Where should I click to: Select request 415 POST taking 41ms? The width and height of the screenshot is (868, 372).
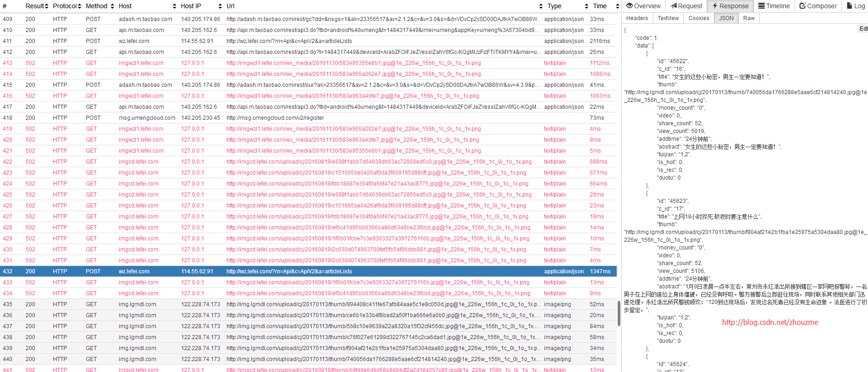pyautogui.click(x=308, y=85)
